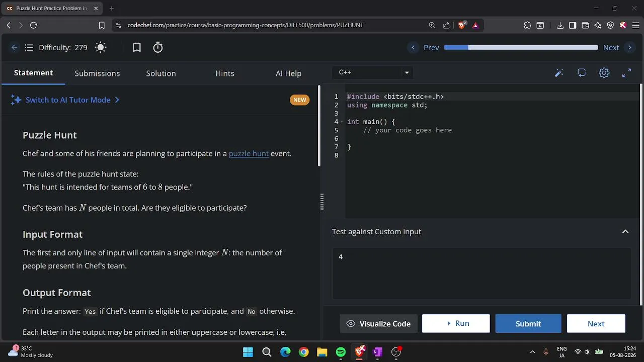Click the panel divider drag handle

[321, 202]
